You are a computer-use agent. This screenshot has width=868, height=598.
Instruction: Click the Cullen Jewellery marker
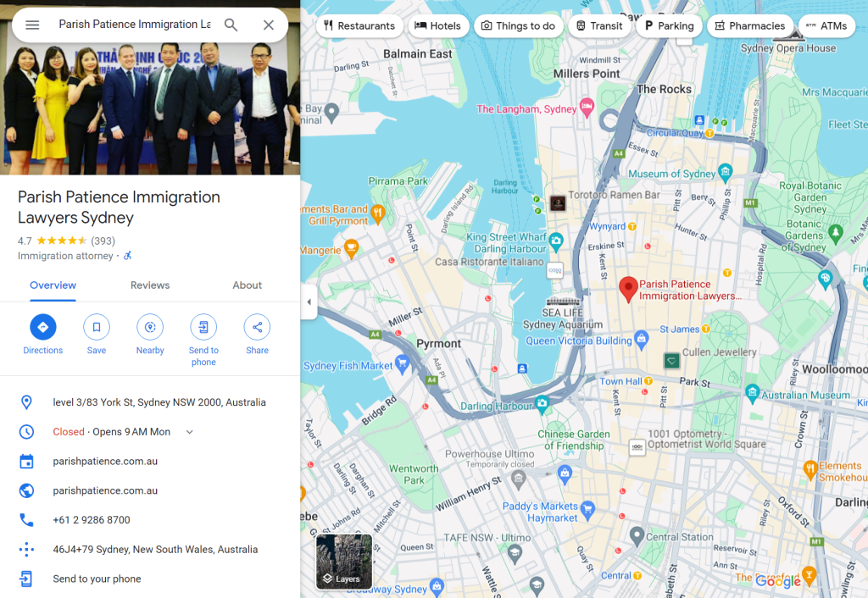[x=671, y=361]
